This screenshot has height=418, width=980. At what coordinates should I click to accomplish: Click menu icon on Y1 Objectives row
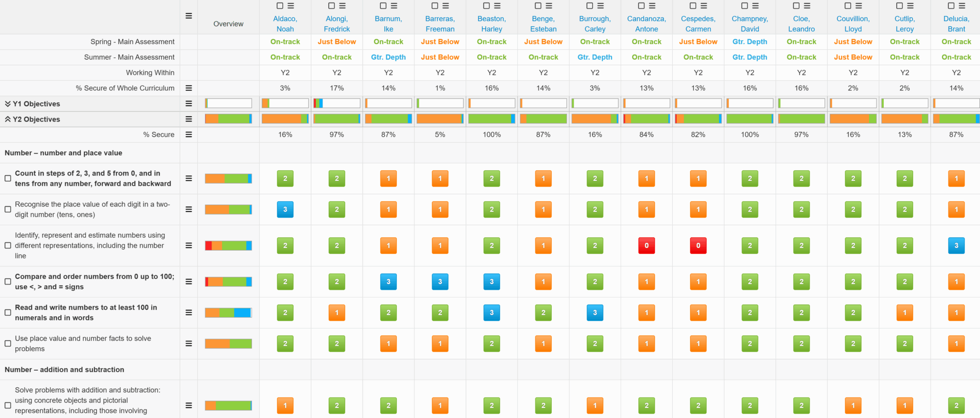[189, 104]
